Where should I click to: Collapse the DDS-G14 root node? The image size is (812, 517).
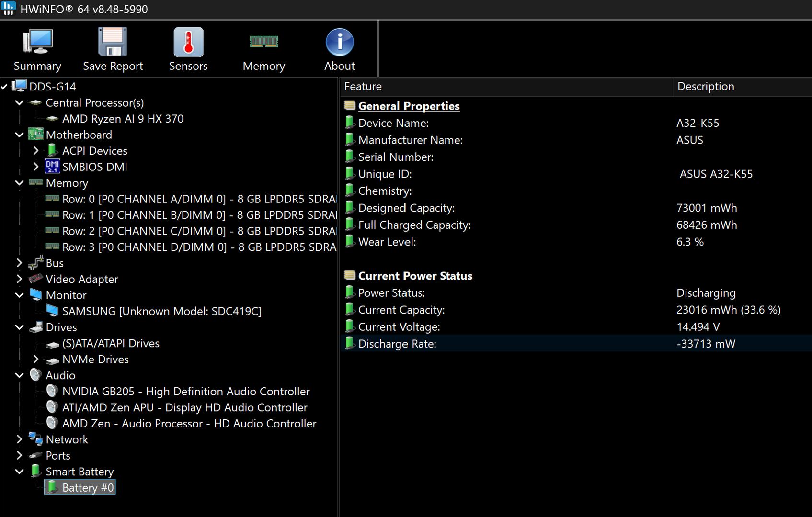pos(4,87)
